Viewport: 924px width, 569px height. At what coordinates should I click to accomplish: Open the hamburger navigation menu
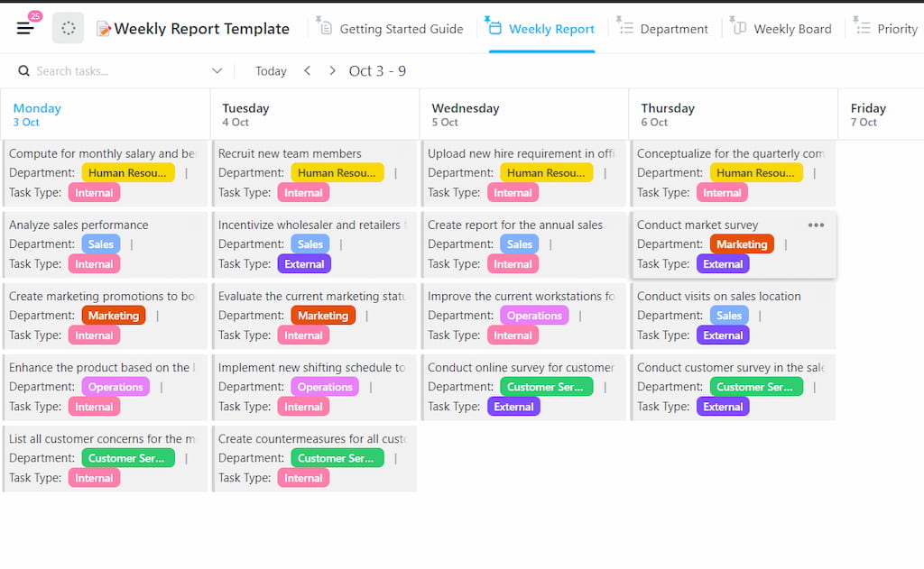pyautogui.click(x=25, y=26)
